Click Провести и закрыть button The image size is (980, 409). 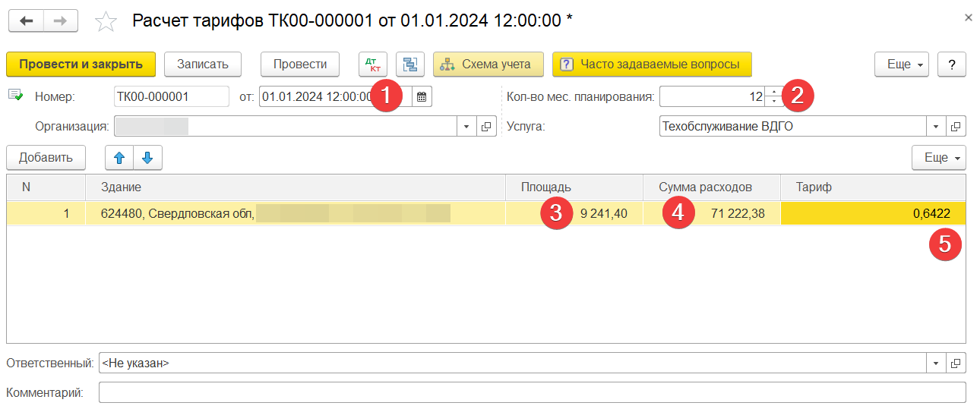point(81,64)
